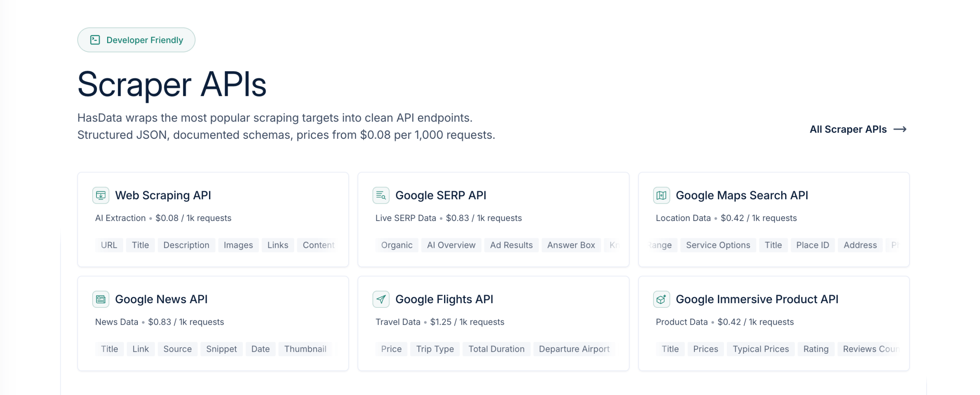Image resolution: width=980 pixels, height=395 pixels.
Task: Click the Live SERP Data $0.83 pricing line
Action: 449,218
